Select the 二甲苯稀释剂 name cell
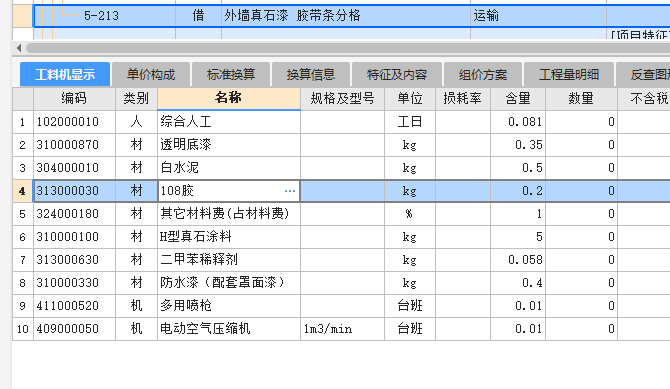Viewport: 670px width, 389px height. 229,260
